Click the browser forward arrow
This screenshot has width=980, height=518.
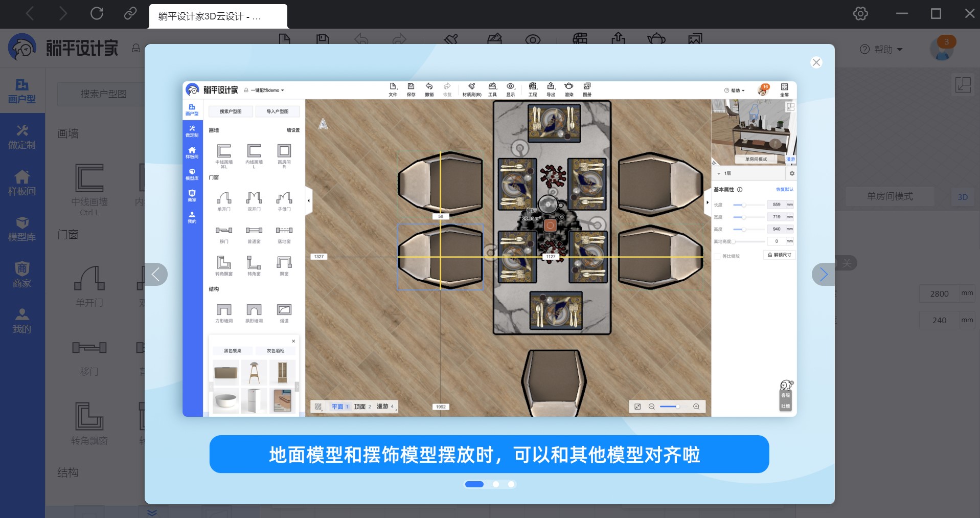[x=63, y=14]
